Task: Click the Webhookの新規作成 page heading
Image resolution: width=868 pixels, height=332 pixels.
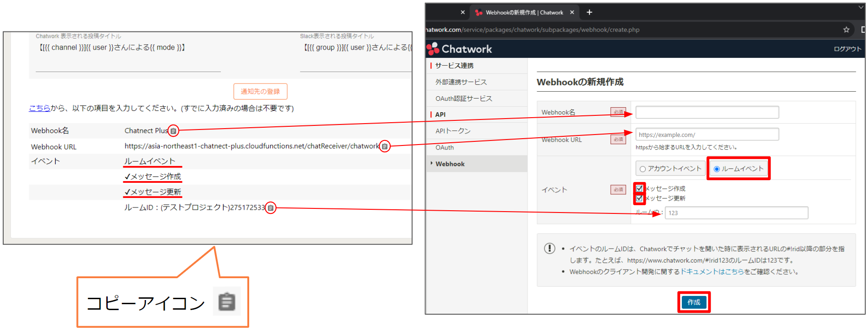Action: [x=580, y=82]
